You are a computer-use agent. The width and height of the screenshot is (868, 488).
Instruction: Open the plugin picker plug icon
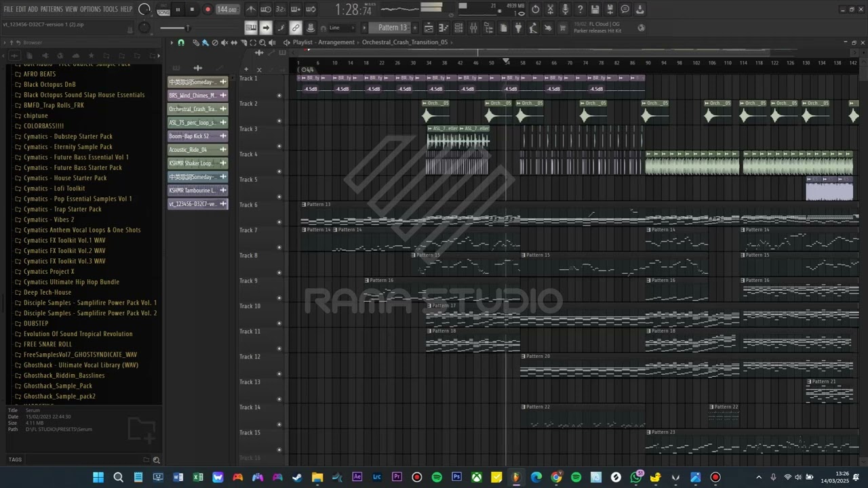[x=518, y=28]
